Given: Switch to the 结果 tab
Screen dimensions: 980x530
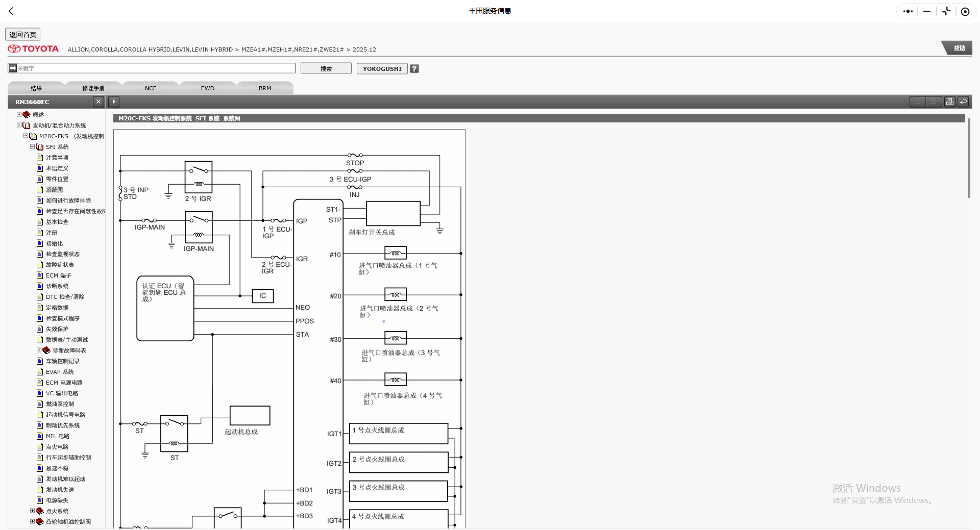Looking at the screenshot, I should point(36,88).
